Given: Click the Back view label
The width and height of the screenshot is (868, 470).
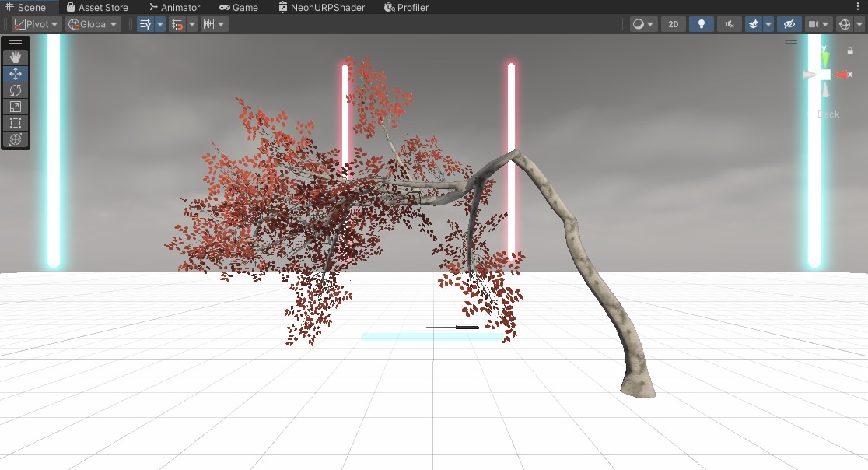Looking at the screenshot, I should (828, 114).
